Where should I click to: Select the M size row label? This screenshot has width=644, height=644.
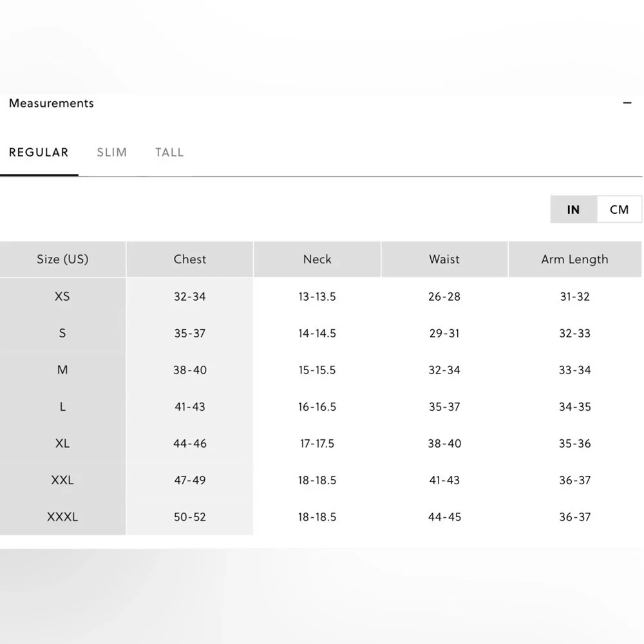pos(62,370)
